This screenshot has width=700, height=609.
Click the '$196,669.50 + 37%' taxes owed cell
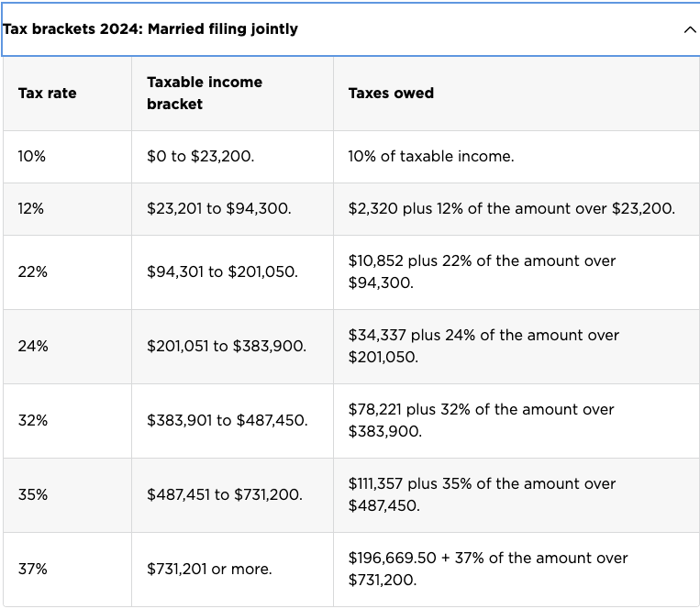click(517, 570)
